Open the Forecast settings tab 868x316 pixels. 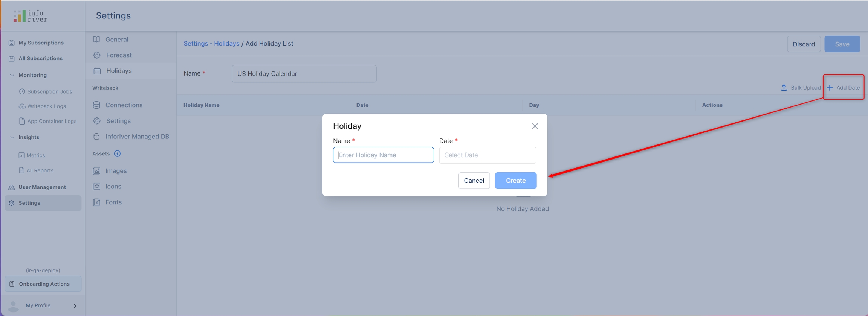click(x=119, y=55)
